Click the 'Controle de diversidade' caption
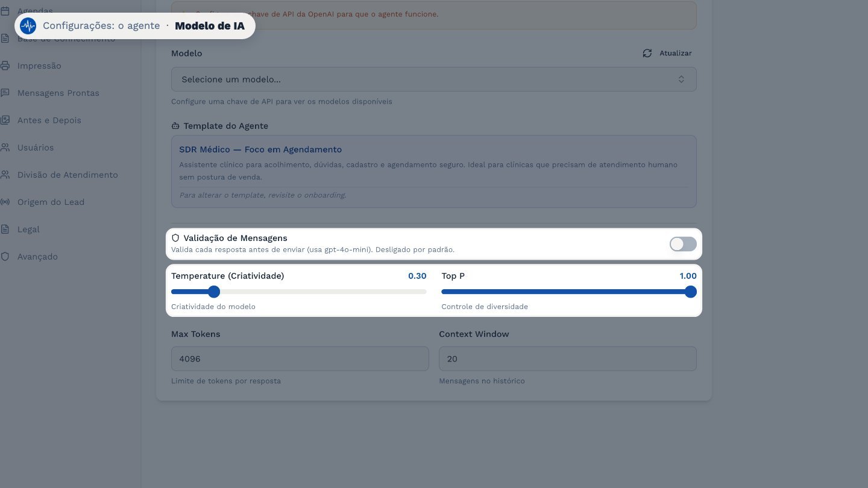The height and width of the screenshot is (488, 868). (x=485, y=307)
